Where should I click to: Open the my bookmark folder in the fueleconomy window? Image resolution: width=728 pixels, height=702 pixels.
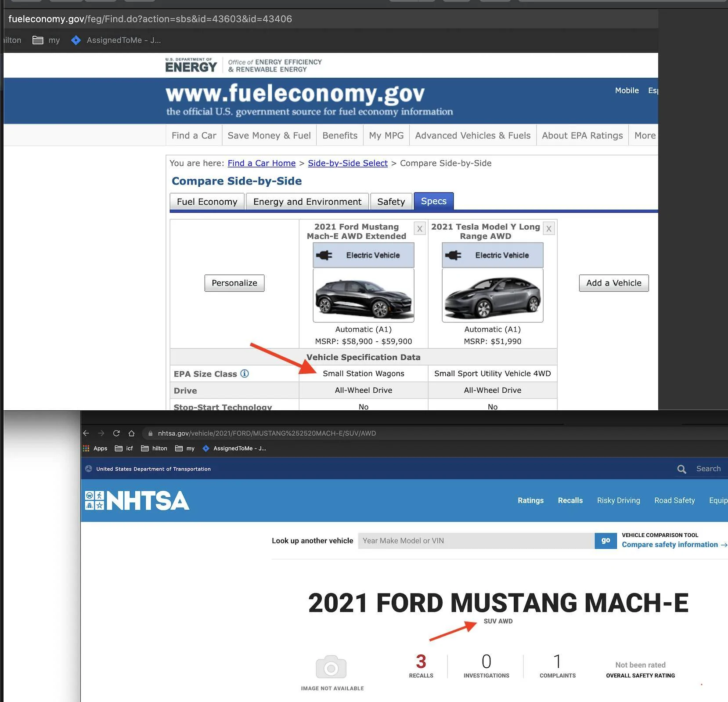[x=47, y=40]
